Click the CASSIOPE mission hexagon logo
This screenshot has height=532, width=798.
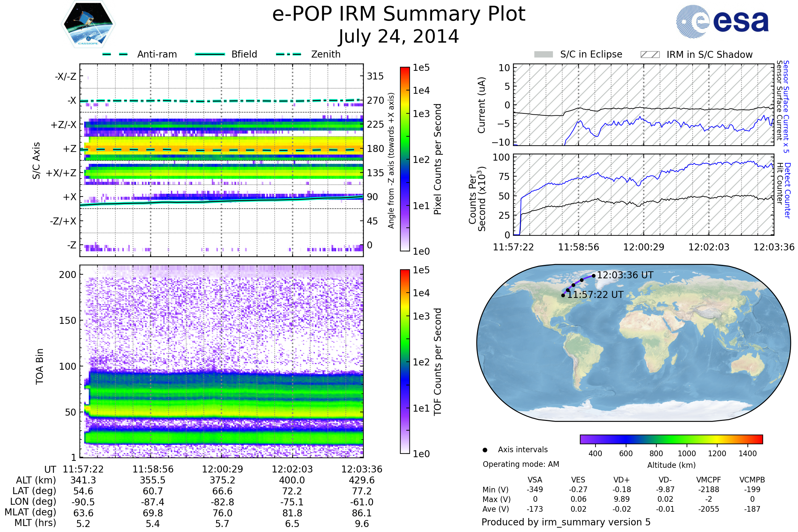click(x=88, y=24)
